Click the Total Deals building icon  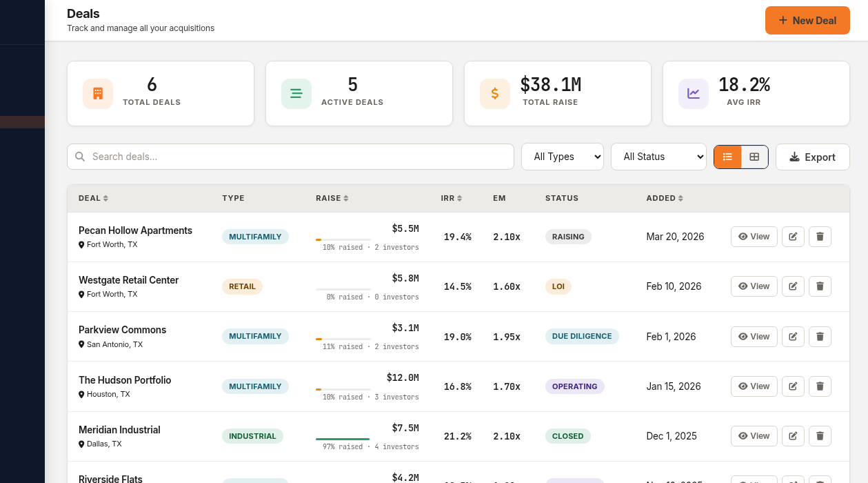click(x=97, y=93)
